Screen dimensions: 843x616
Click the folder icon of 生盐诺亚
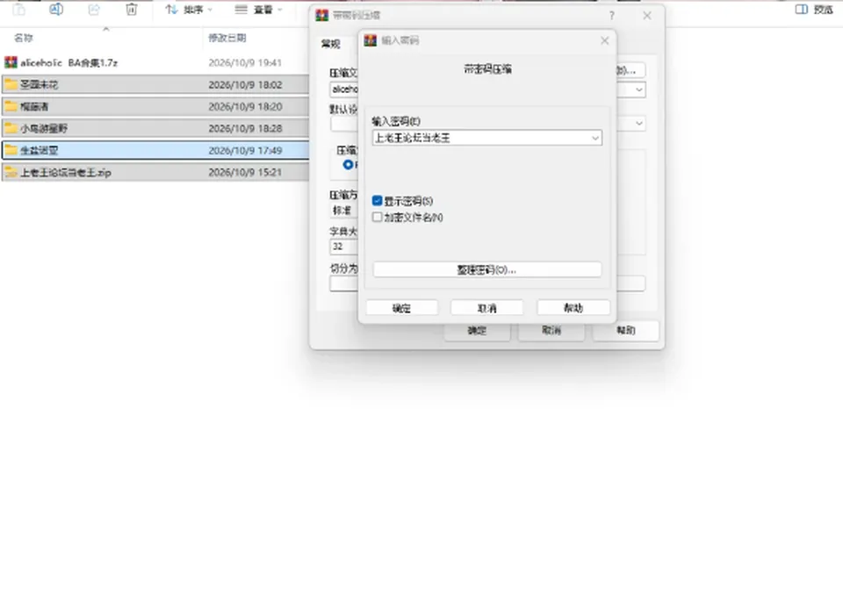click(x=11, y=150)
